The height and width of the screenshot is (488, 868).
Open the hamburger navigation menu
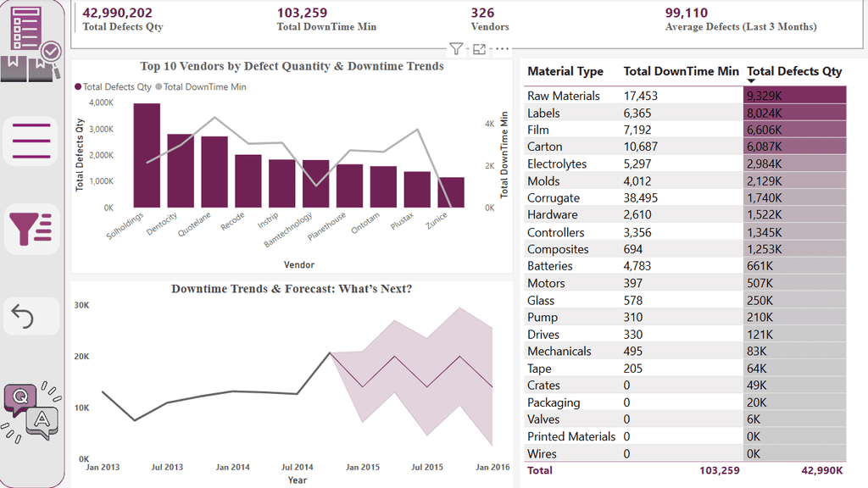click(x=31, y=141)
